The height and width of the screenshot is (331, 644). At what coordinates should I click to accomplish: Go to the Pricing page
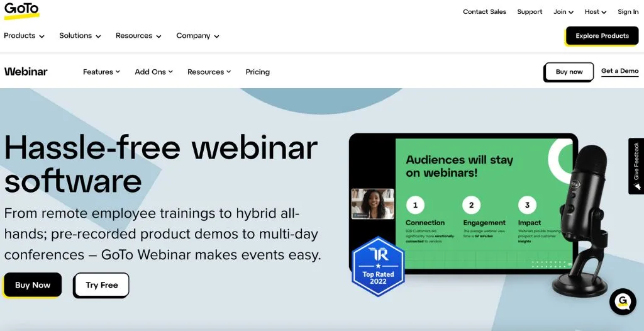point(257,72)
